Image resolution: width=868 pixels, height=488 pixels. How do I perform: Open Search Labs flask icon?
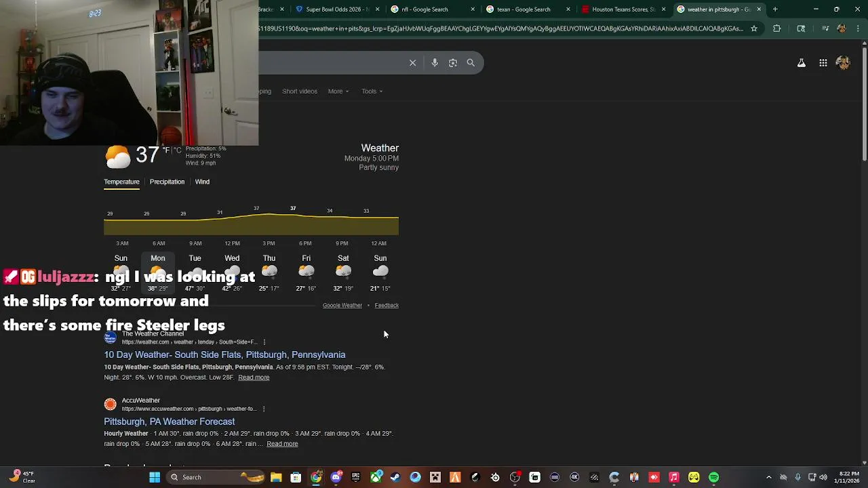click(x=802, y=63)
